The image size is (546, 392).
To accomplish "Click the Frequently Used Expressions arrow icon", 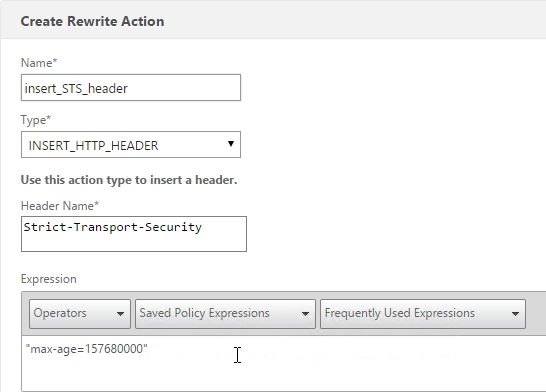I will pos(515,314).
